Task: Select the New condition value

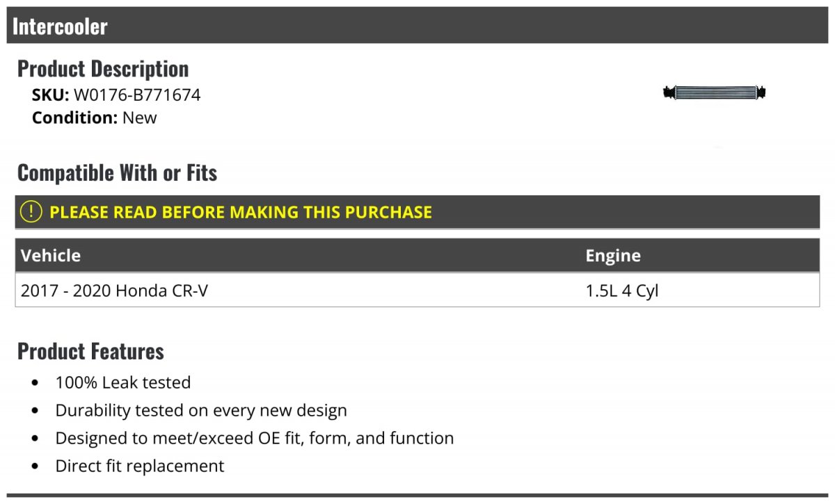Action: click(x=140, y=117)
